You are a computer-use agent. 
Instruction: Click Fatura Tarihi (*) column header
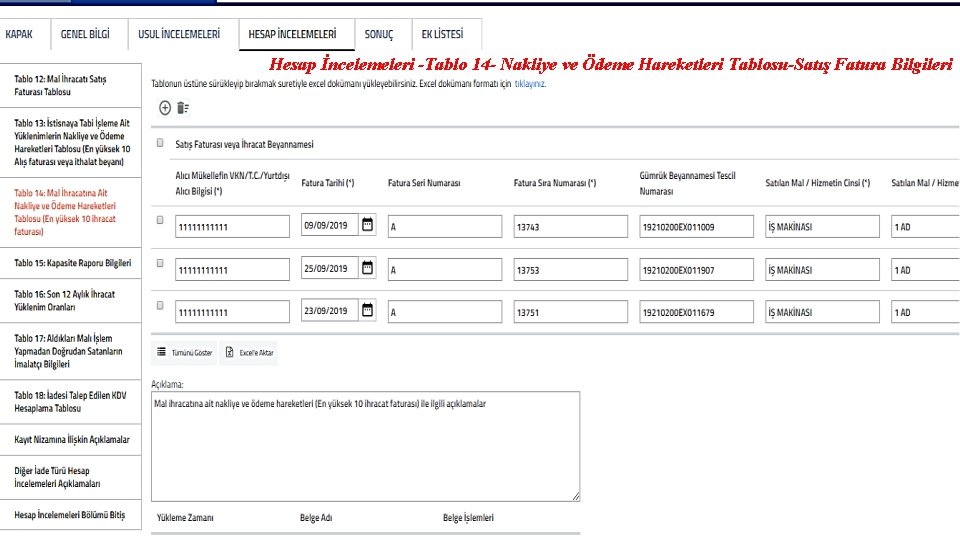(x=328, y=183)
